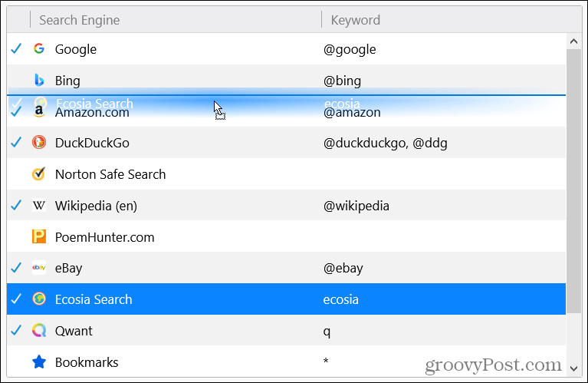Select the Qwant engine name
Screen dimensions: 588x383
coord(74,331)
